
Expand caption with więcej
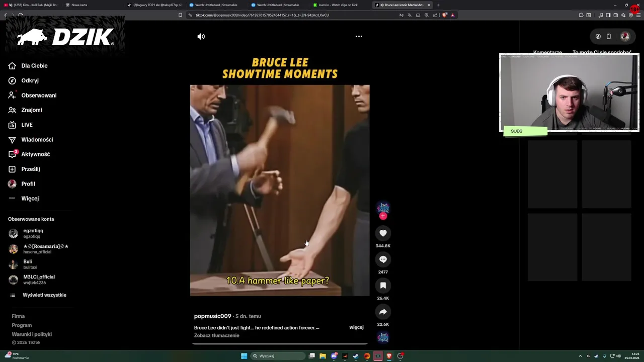356,327
